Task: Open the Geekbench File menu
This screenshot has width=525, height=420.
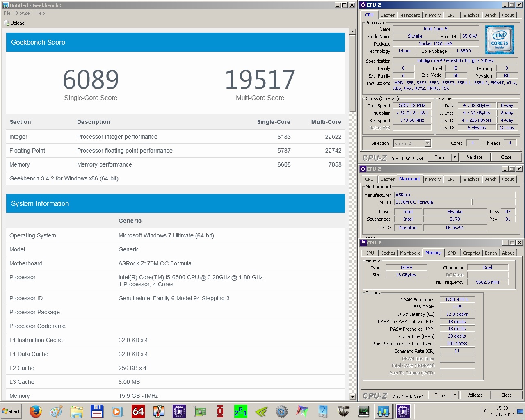Action: [x=7, y=13]
